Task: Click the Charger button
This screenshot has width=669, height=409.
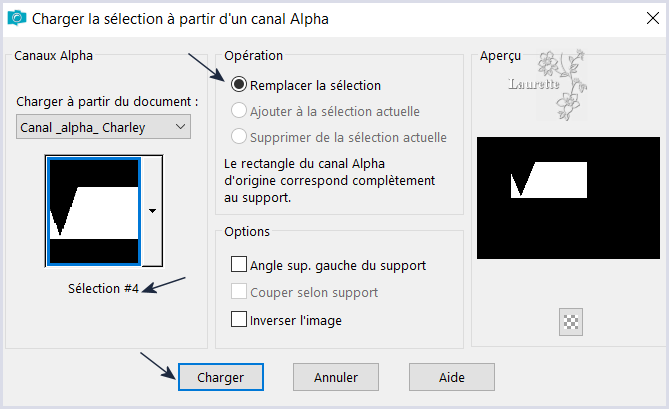Action: [x=221, y=377]
